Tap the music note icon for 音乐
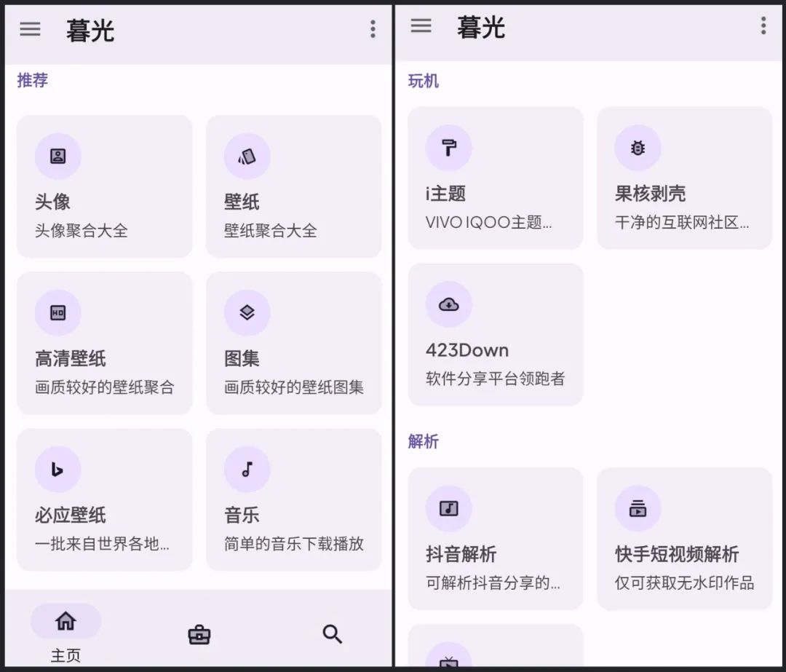The image size is (786, 672). click(247, 470)
